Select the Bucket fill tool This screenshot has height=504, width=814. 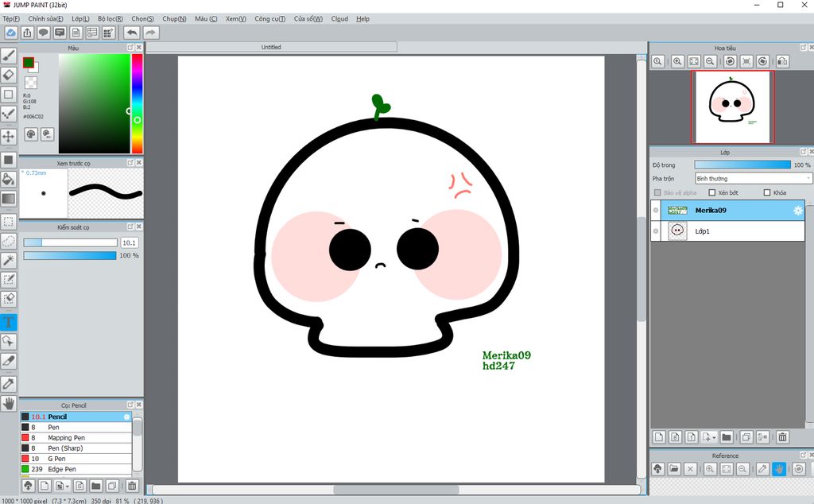8,180
